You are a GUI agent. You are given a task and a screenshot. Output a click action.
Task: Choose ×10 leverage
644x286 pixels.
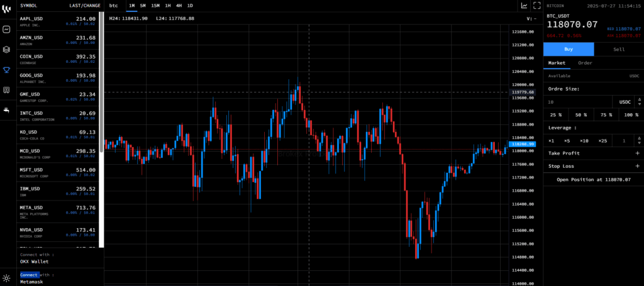tap(584, 141)
